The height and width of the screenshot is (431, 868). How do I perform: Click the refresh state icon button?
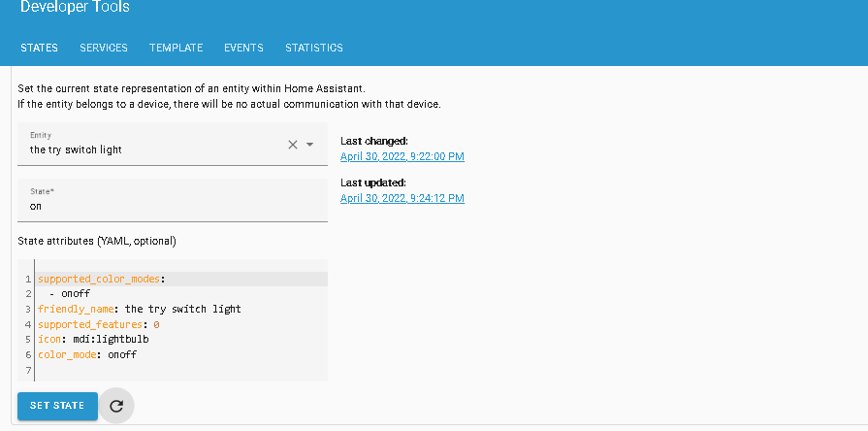click(116, 406)
